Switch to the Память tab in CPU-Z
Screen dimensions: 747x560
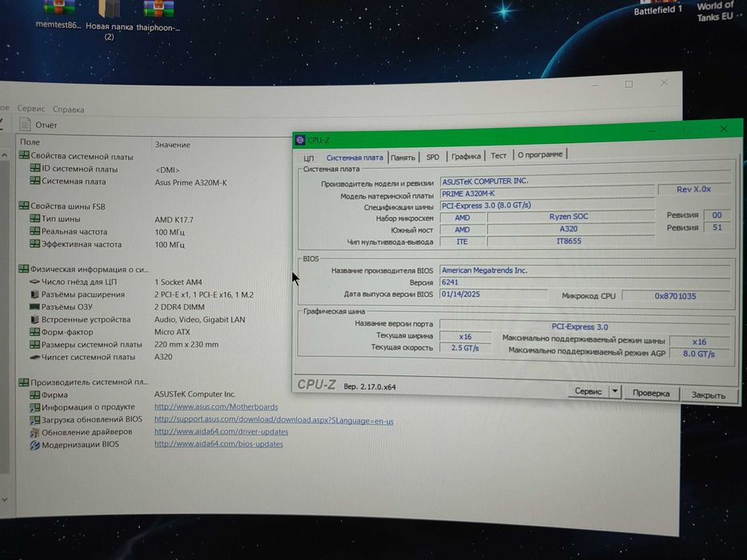click(403, 157)
